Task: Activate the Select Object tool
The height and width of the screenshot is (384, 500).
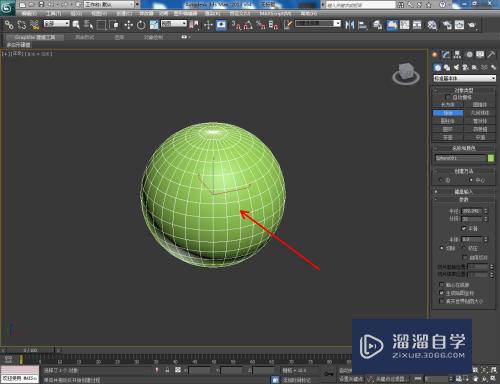Action: tap(76, 25)
